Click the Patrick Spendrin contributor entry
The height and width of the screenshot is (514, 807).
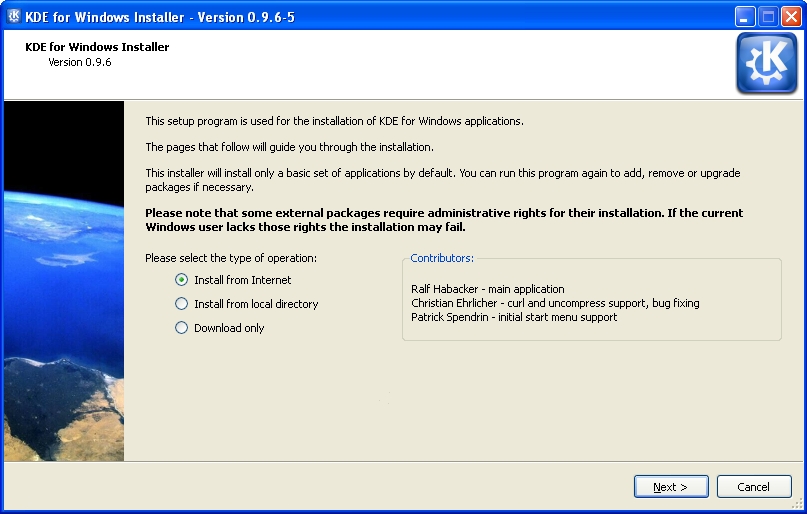click(514, 317)
